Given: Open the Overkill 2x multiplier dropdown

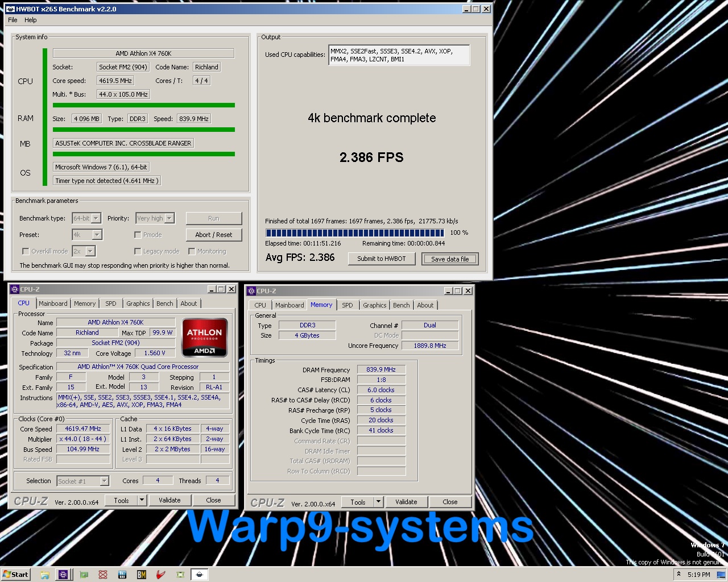Looking at the screenshot, I should pyautogui.click(x=83, y=251).
